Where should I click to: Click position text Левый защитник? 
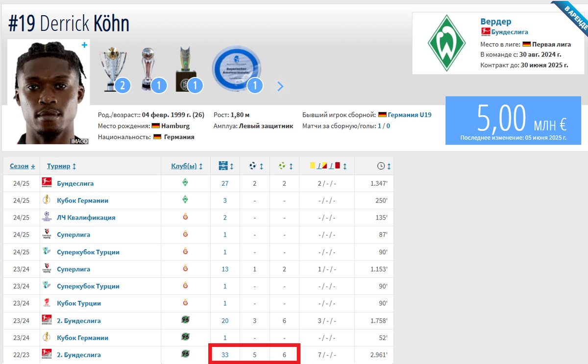coord(266,126)
